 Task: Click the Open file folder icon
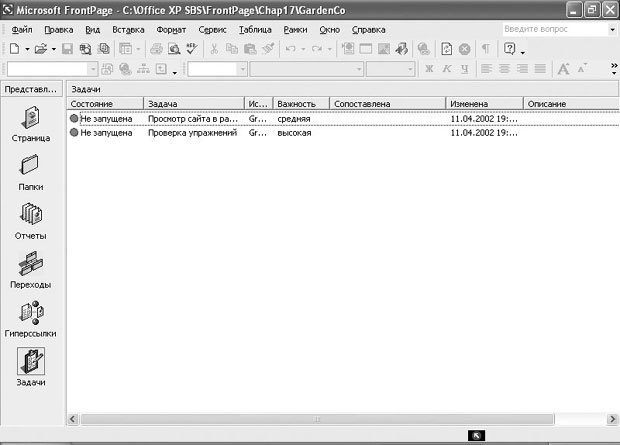[x=40, y=49]
